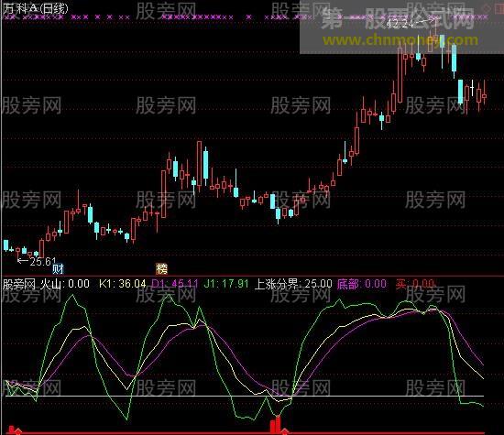This screenshot has height=435, width=504.
Task: Select the J1: 17.91 indicator value
Action: 226,284
